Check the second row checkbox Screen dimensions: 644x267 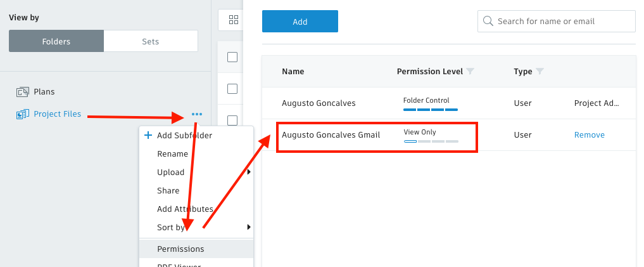click(232, 89)
